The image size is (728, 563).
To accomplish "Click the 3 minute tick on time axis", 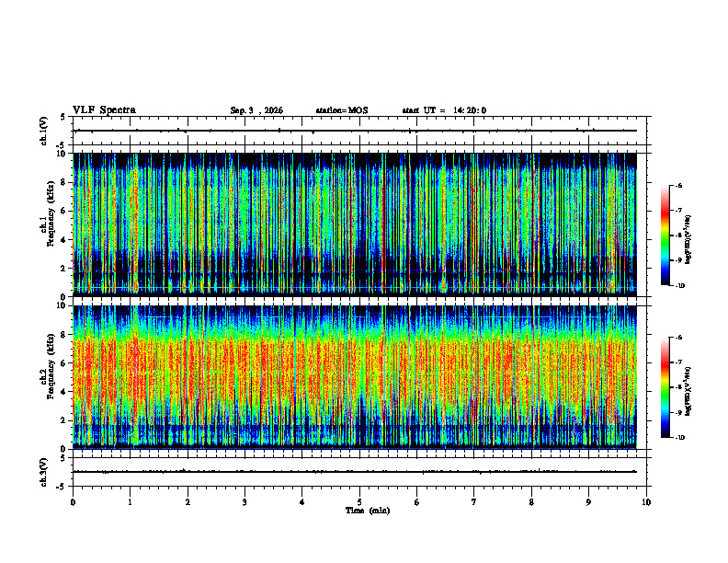I will point(245,502).
